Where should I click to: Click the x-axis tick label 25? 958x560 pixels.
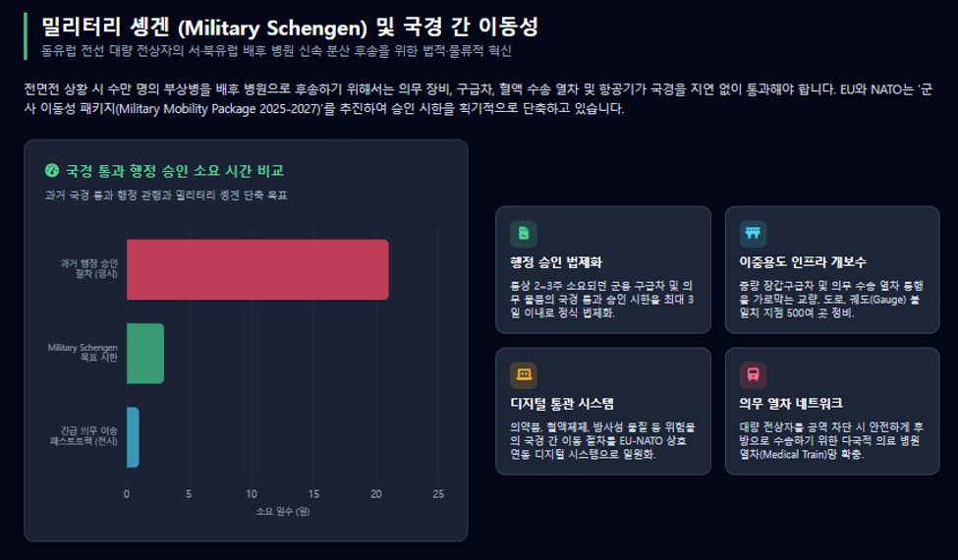438,494
